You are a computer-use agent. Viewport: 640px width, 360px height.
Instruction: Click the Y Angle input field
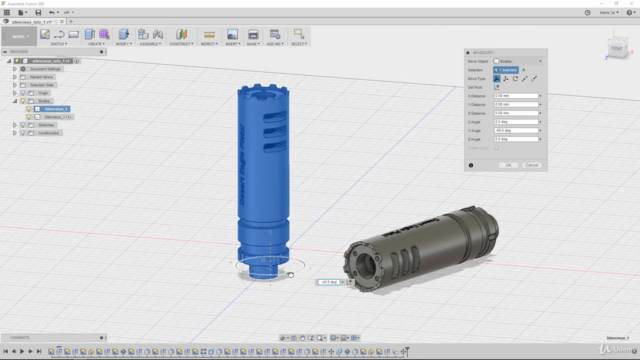coord(516,131)
